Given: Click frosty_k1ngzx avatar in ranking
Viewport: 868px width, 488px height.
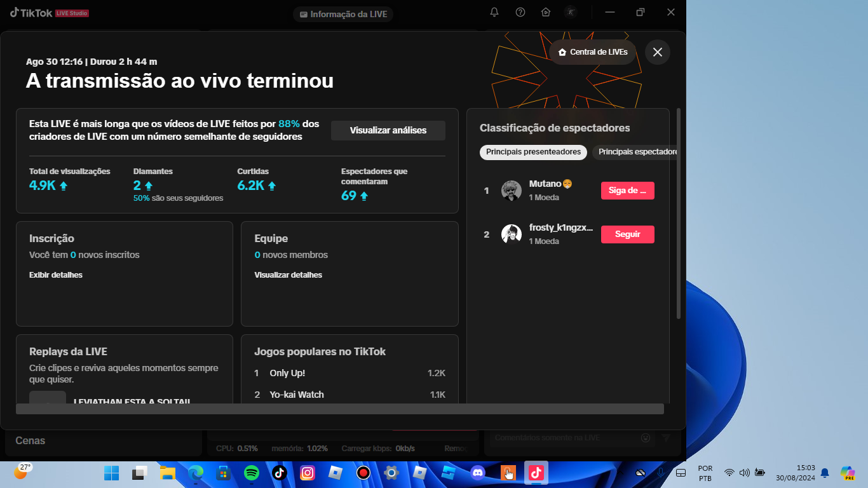Looking at the screenshot, I should click(x=512, y=234).
